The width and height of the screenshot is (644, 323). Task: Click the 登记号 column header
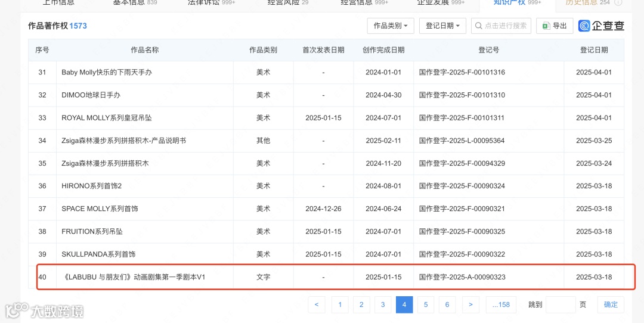point(489,50)
